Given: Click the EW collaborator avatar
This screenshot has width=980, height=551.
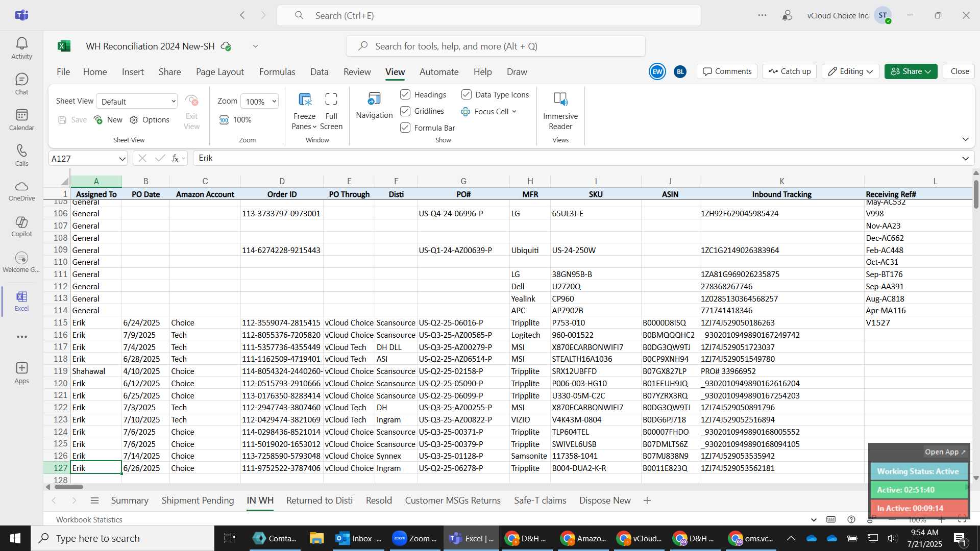Looking at the screenshot, I should click(x=657, y=71).
